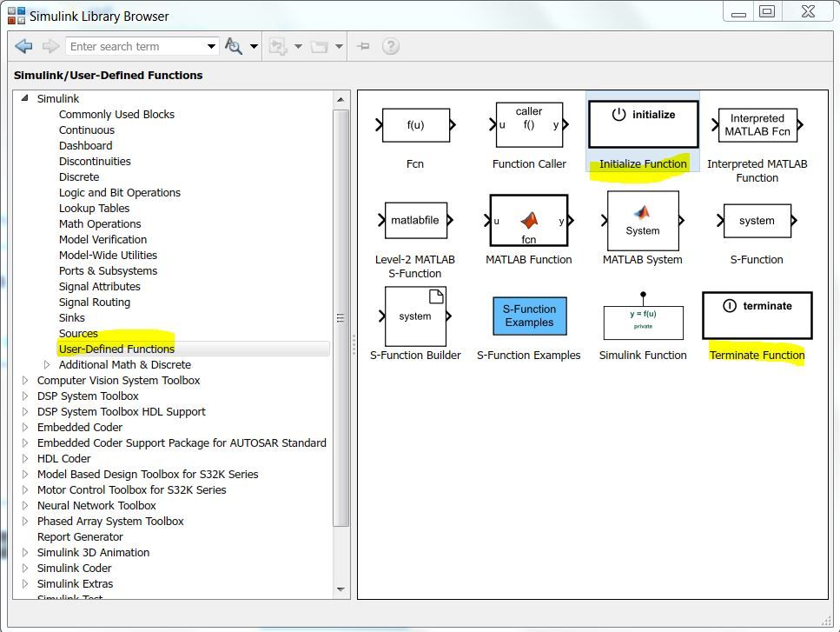Expand Computer Vision System Toolbox node
Screen dimensions: 840x632
24,380
